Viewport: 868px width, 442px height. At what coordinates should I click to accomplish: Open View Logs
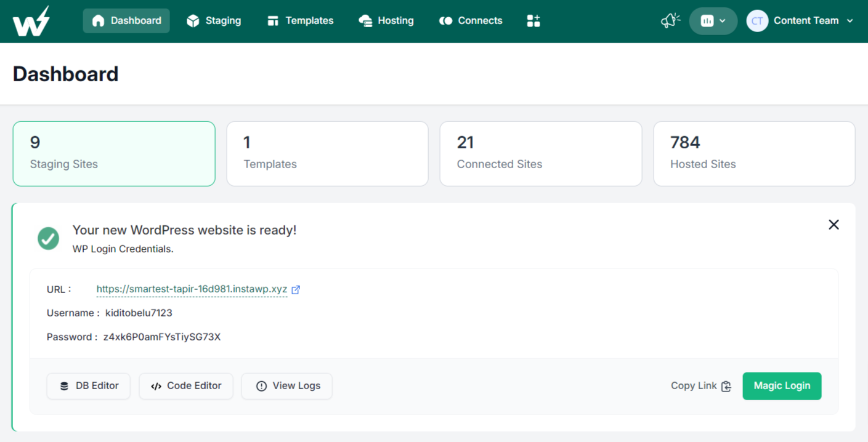point(286,386)
